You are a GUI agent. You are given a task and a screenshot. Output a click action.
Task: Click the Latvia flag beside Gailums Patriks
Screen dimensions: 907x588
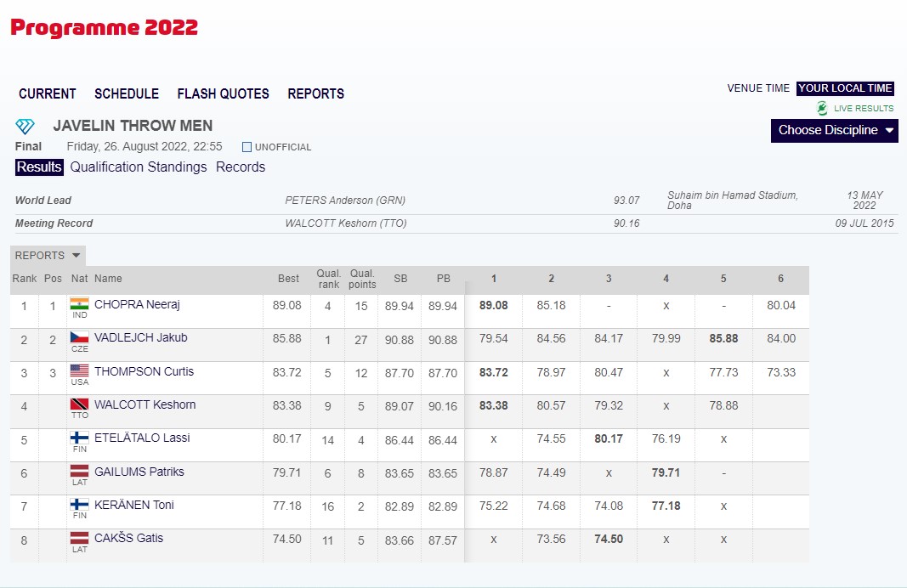click(79, 472)
